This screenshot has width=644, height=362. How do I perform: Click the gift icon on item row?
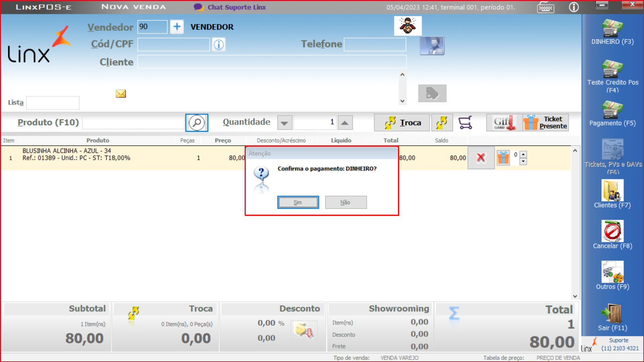pyautogui.click(x=503, y=158)
